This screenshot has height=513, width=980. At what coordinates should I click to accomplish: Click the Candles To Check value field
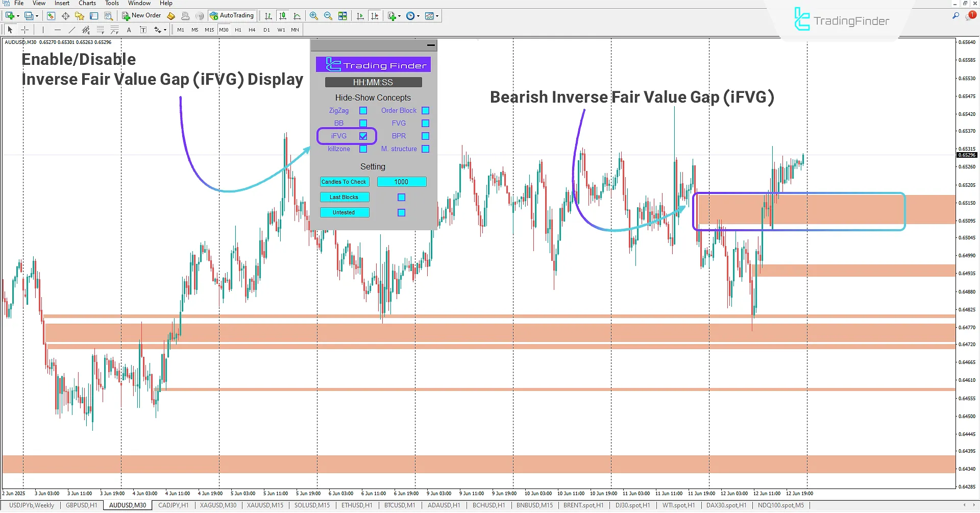pyautogui.click(x=401, y=182)
